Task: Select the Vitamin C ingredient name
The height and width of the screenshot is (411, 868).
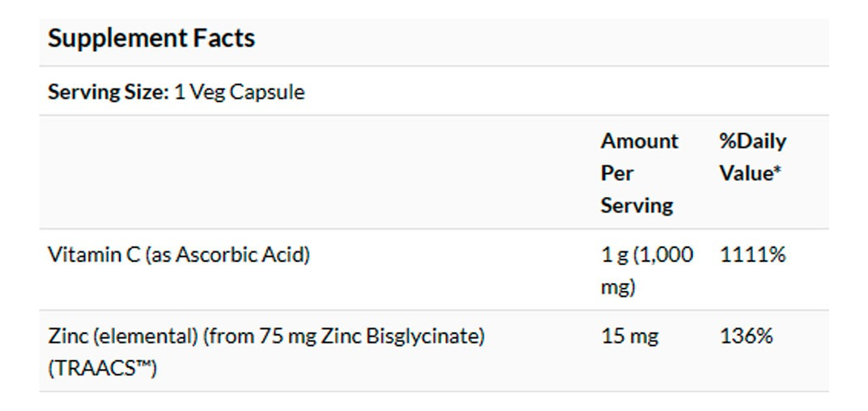Action: pyautogui.click(x=93, y=255)
